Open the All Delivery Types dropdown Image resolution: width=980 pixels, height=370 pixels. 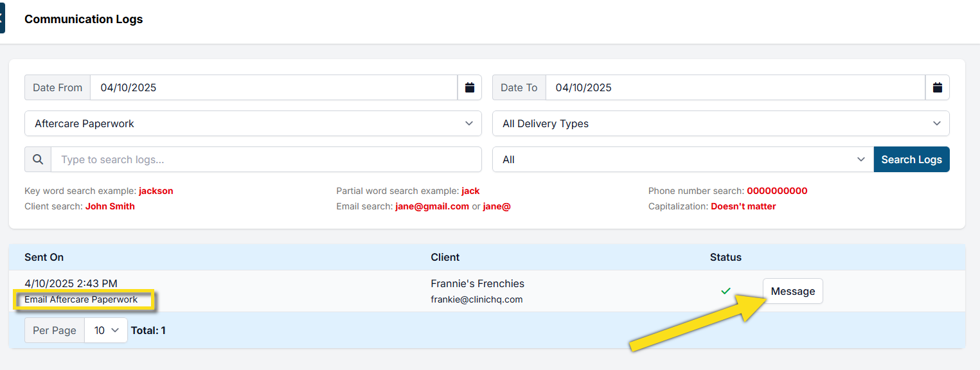[x=720, y=123]
